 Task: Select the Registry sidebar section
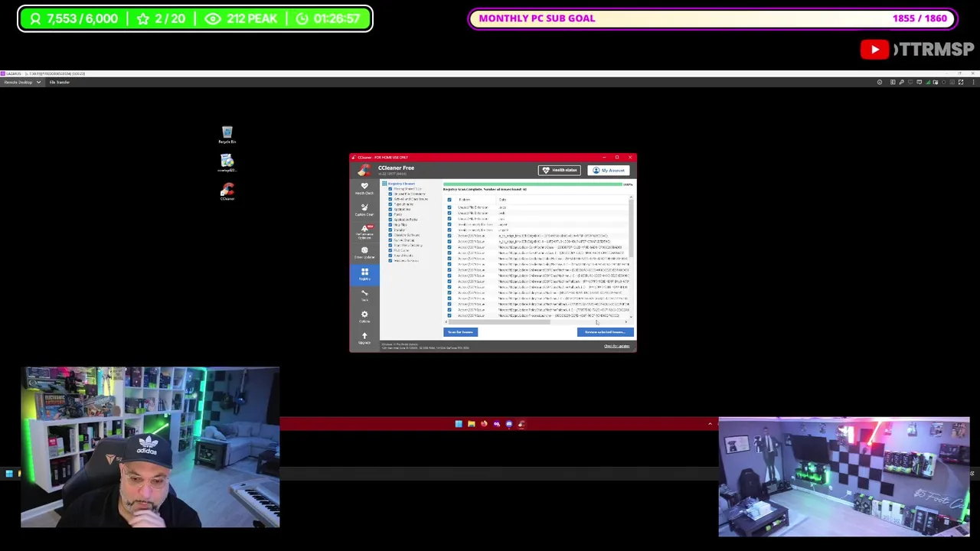(x=364, y=274)
